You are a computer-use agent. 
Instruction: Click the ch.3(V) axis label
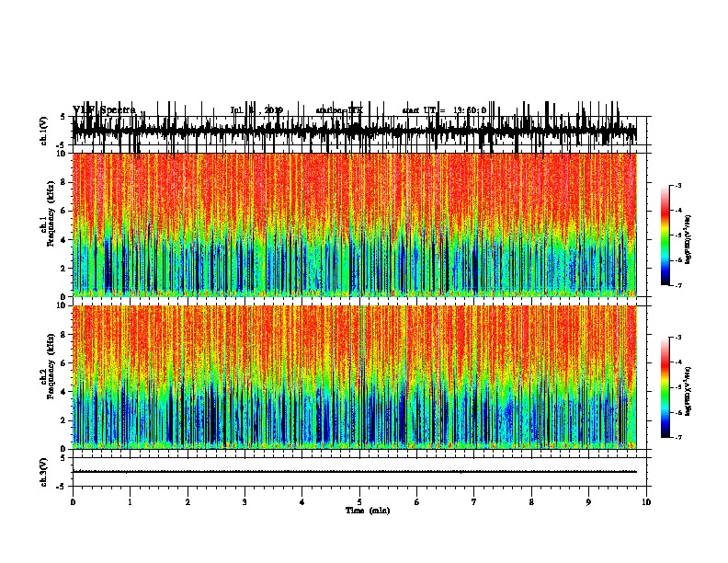point(44,472)
